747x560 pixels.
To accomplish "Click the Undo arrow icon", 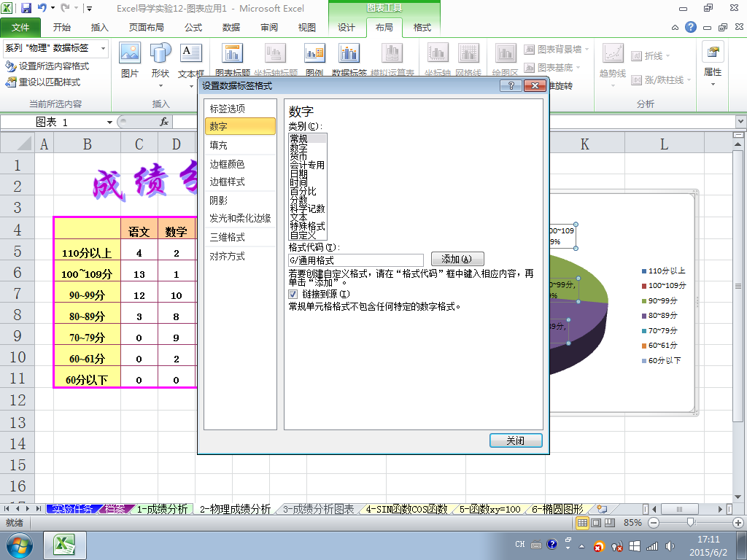I will tap(42, 7).
